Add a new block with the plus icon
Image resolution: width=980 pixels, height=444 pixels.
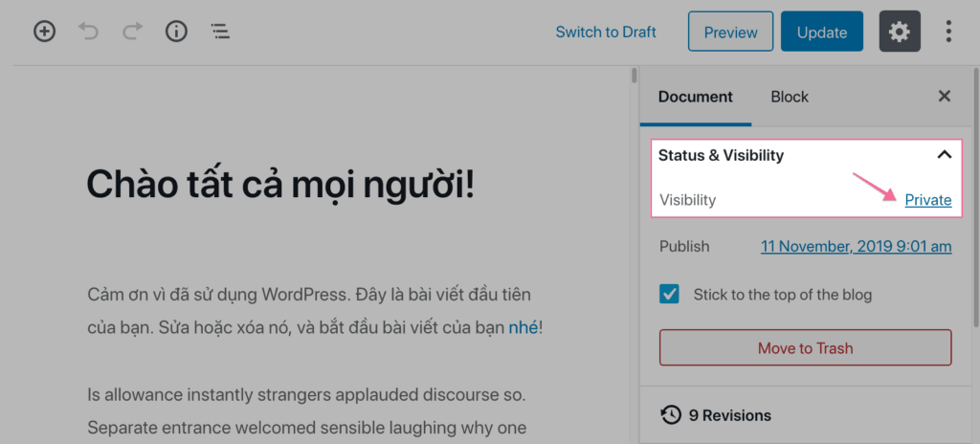point(44,32)
